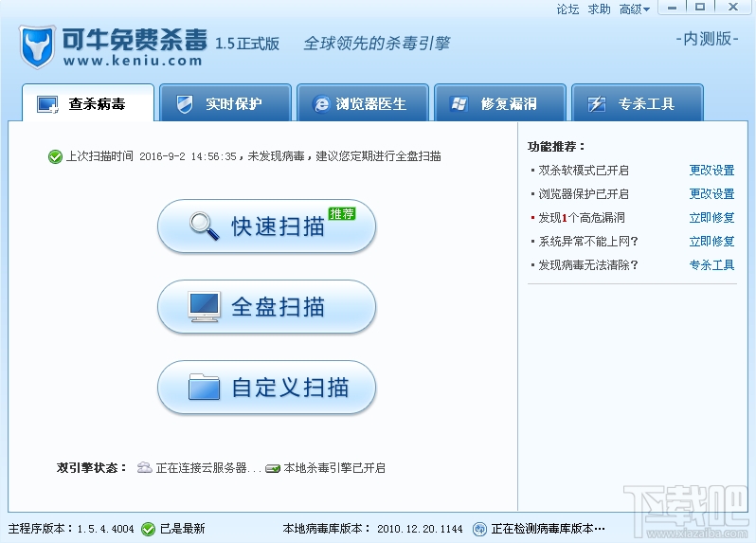The image size is (756, 543).
Task: Click 正在连接云服务器 status text
Action: [208, 468]
